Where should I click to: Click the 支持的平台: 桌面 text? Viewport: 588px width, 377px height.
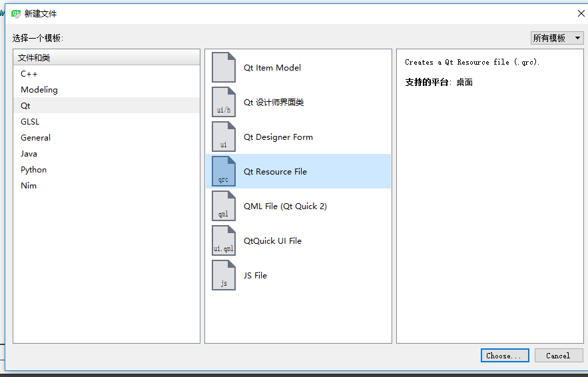(x=439, y=82)
